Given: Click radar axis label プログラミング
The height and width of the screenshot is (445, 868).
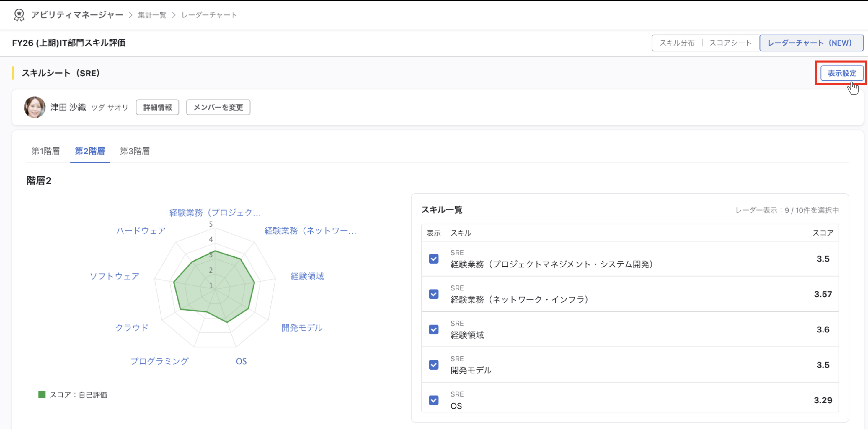Looking at the screenshot, I should (159, 361).
